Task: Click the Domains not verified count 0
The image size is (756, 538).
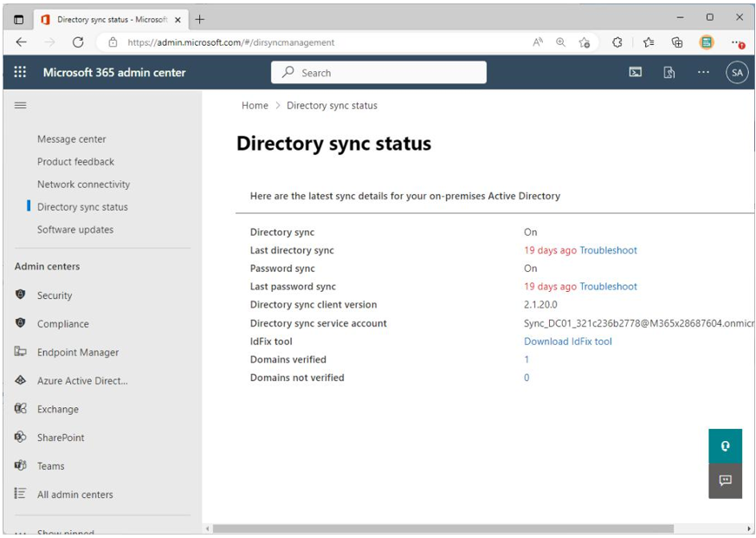Action: tap(527, 378)
